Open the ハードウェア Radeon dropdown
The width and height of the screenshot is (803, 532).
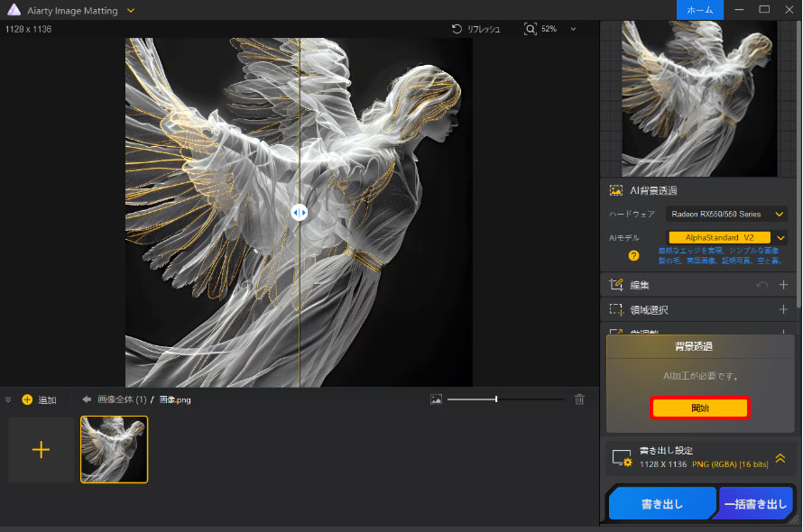click(726, 214)
